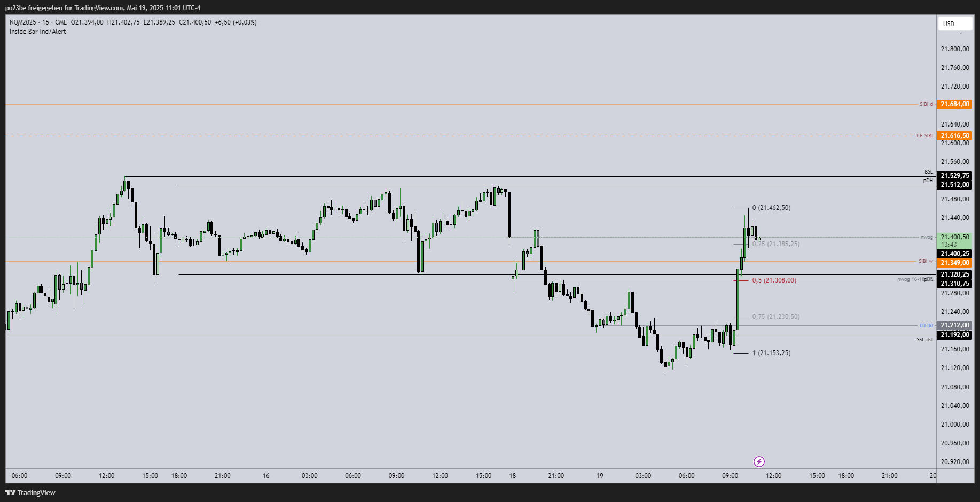The height and width of the screenshot is (502, 980).
Task: Click the orange 21.684,00 SIBI d price label
Action: [x=954, y=104]
